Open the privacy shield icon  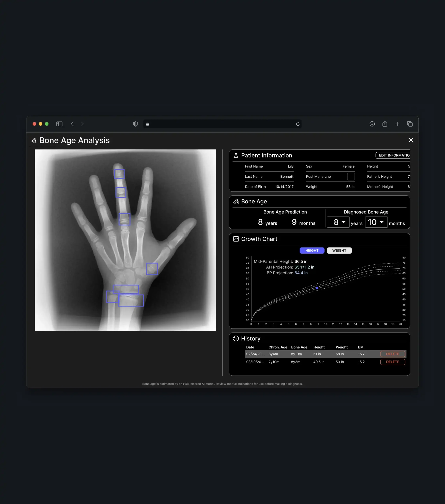coord(135,124)
